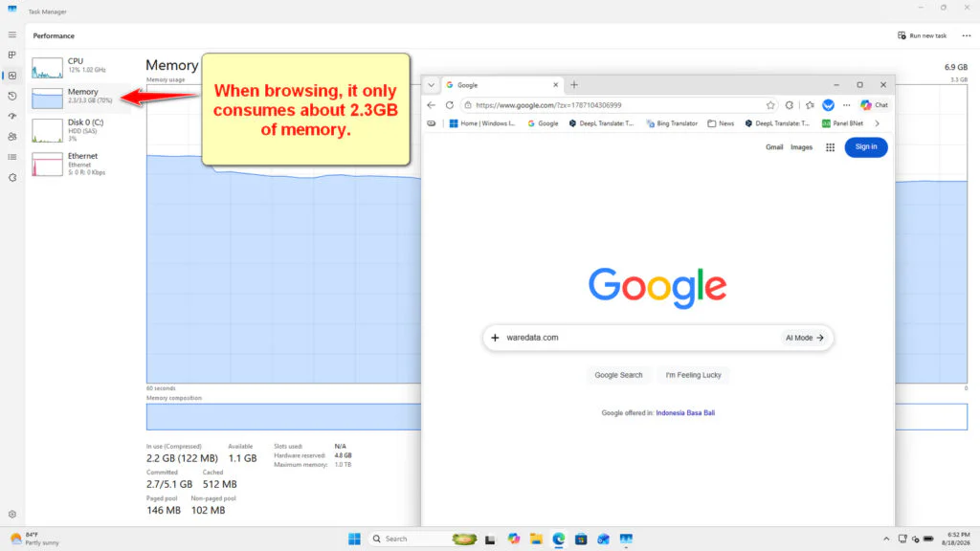This screenshot has width=980, height=551.
Task: Open the blue profile icon in Edge
Action: [x=828, y=105]
